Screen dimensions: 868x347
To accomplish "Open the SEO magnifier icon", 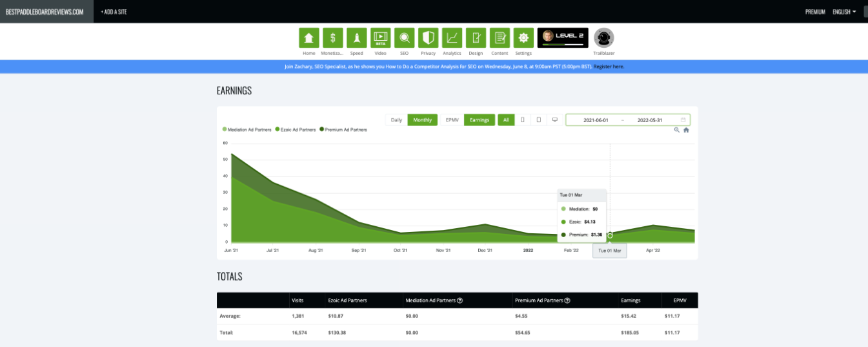I will 404,37.
